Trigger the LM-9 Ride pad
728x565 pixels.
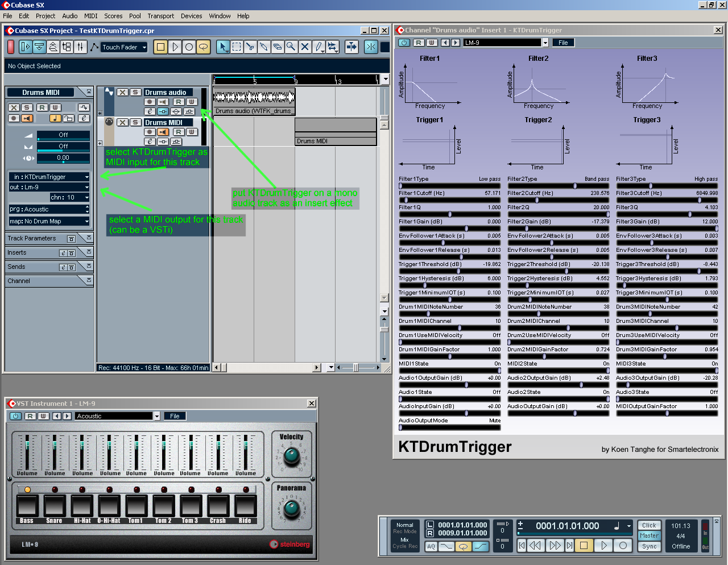point(245,506)
